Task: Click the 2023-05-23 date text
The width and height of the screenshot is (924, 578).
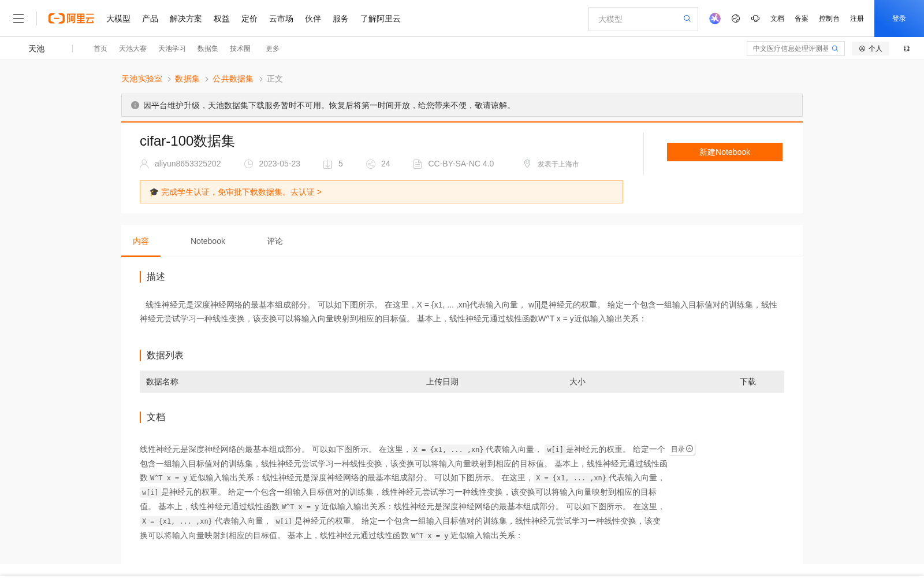Action: pos(280,164)
